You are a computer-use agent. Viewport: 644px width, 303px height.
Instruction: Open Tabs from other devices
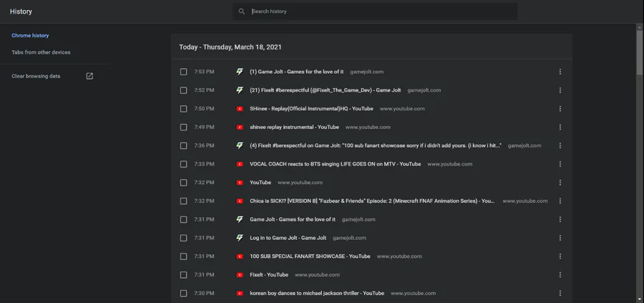click(x=41, y=52)
